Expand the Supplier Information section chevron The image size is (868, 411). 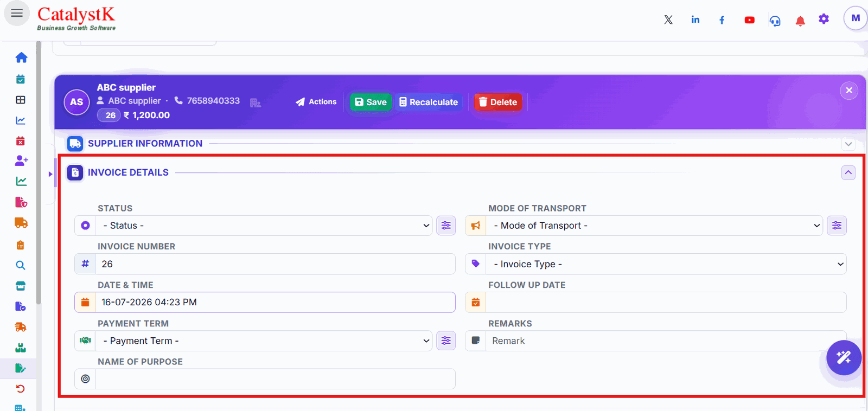coord(848,144)
